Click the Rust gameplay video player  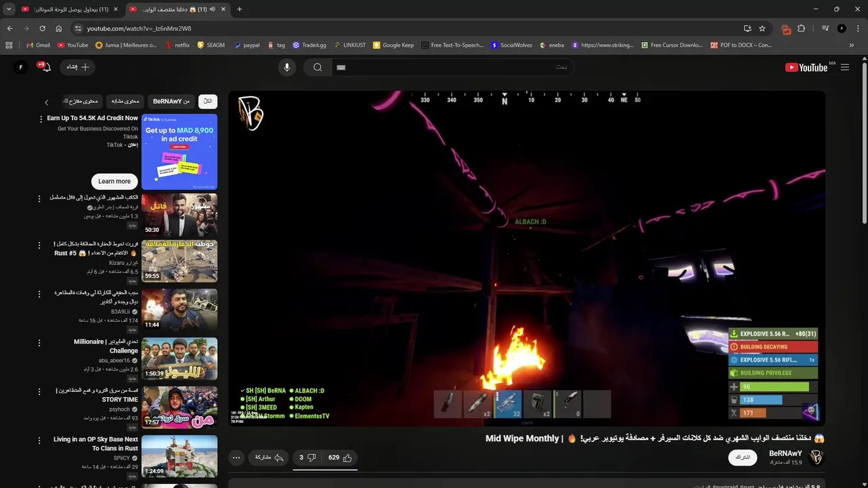tap(527, 258)
